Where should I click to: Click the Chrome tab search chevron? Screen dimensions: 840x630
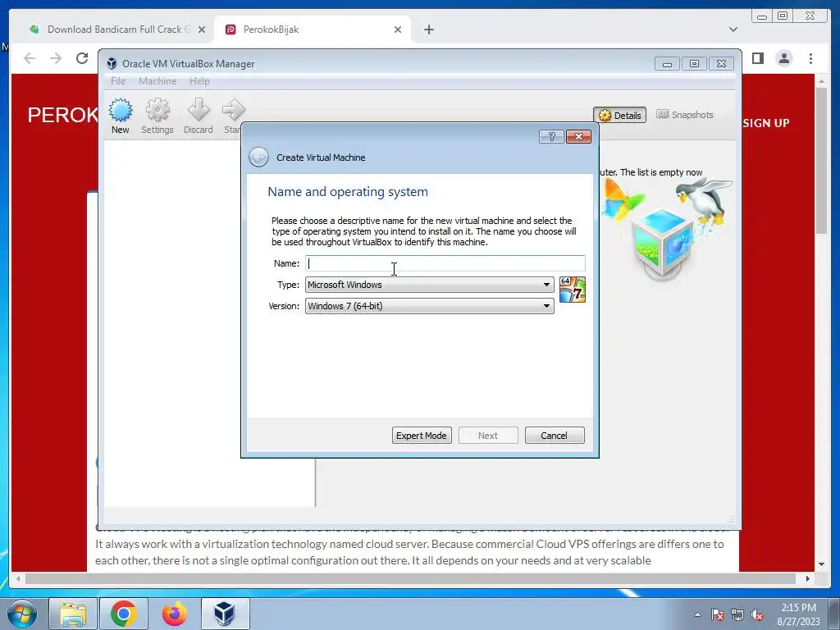point(733,30)
